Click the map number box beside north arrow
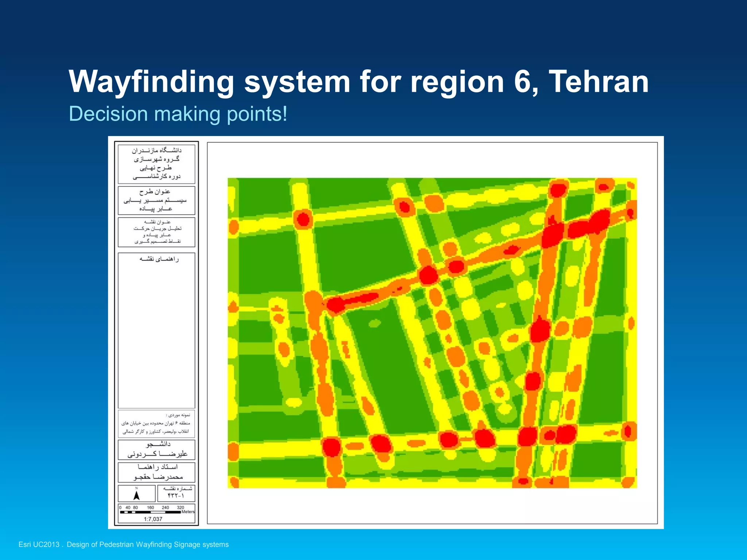 [176, 493]
